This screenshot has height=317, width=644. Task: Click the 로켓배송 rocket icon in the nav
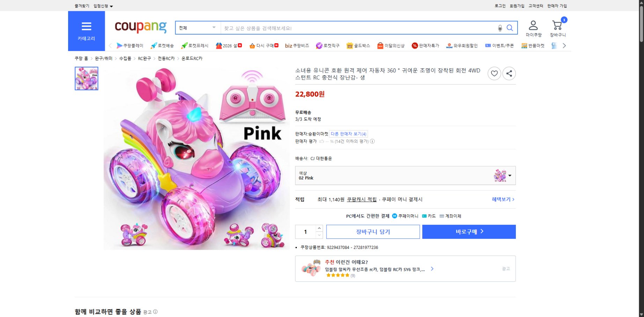[154, 45]
